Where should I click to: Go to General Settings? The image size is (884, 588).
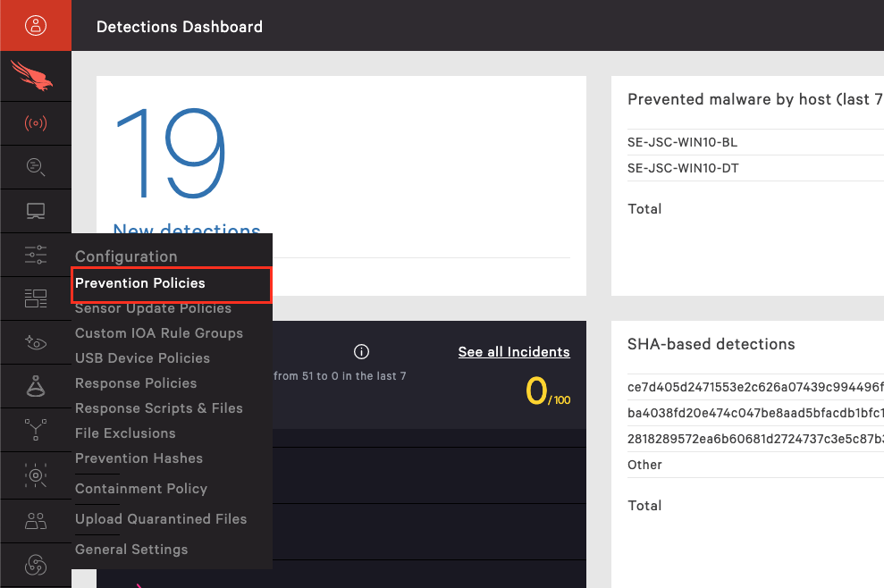(131, 550)
